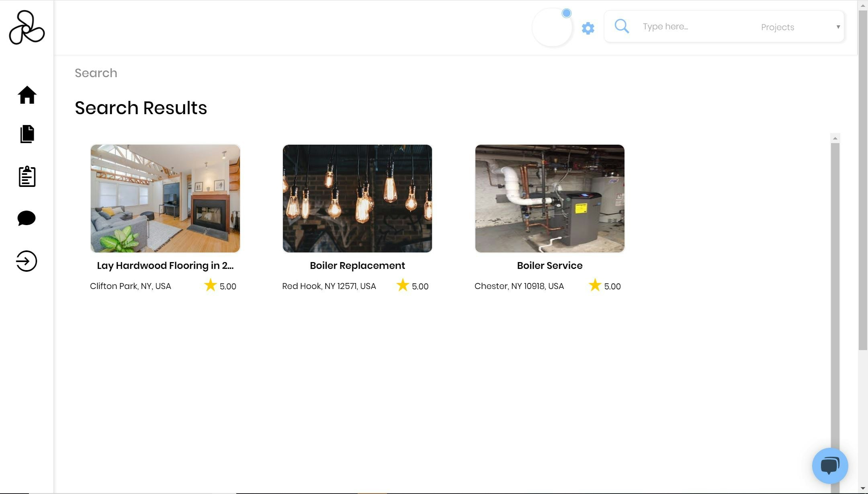Viewport: 868px width, 494px height.
Task: Click the pinwheel logo icon
Action: pos(27,27)
